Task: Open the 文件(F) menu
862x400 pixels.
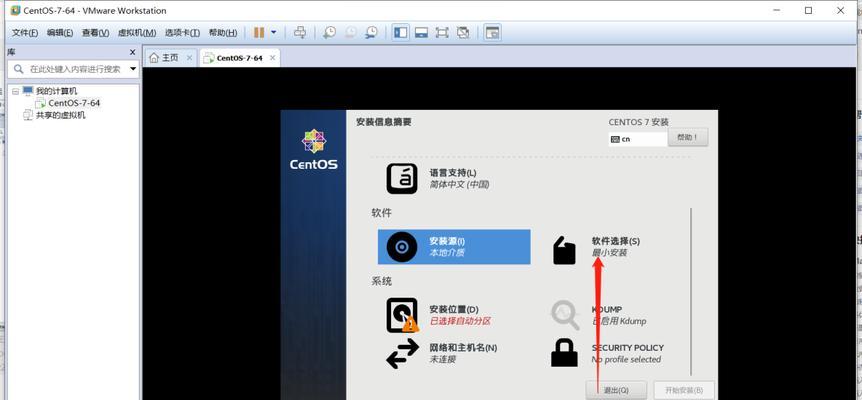Action: (x=25, y=33)
